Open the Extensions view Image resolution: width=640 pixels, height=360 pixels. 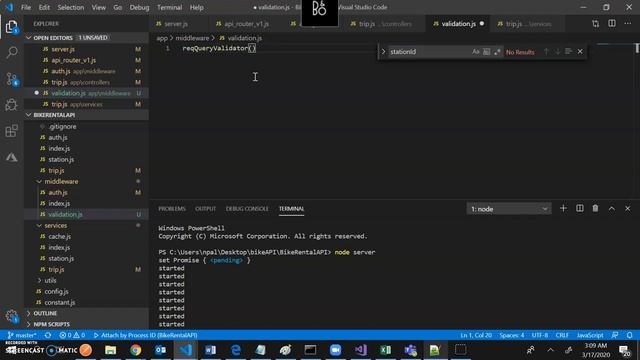pos(11,131)
